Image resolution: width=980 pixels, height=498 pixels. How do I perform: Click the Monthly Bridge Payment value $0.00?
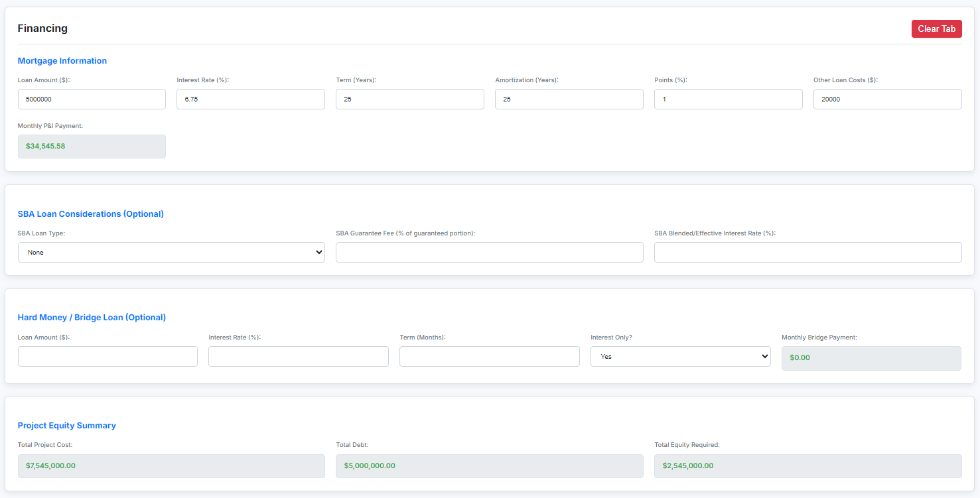pos(871,358)
